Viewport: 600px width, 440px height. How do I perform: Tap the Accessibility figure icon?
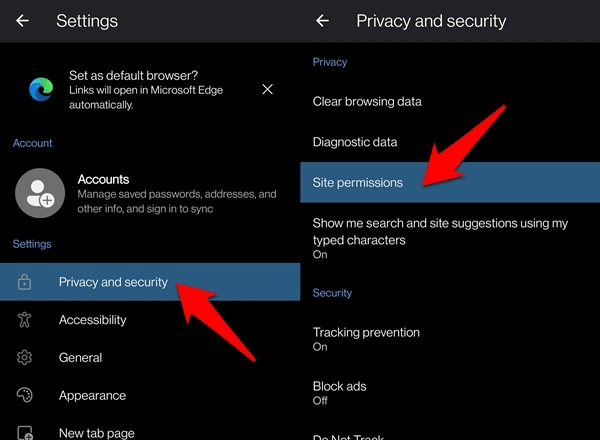click(25, 320)
